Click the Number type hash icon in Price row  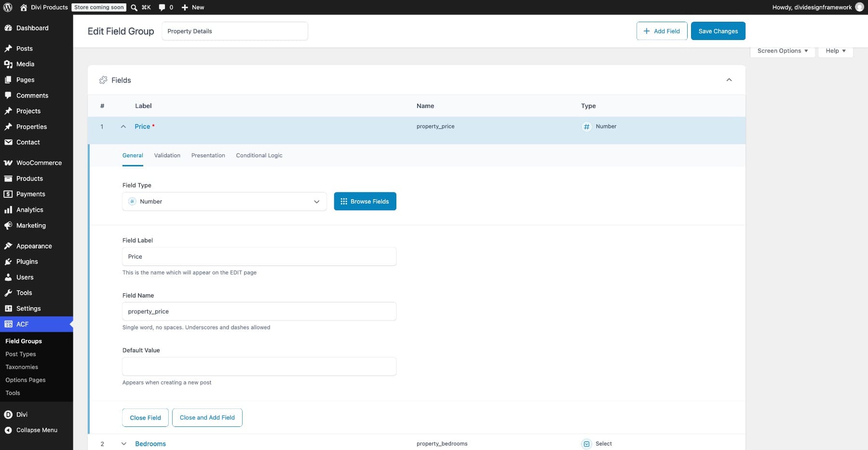(x=586, y=127)
